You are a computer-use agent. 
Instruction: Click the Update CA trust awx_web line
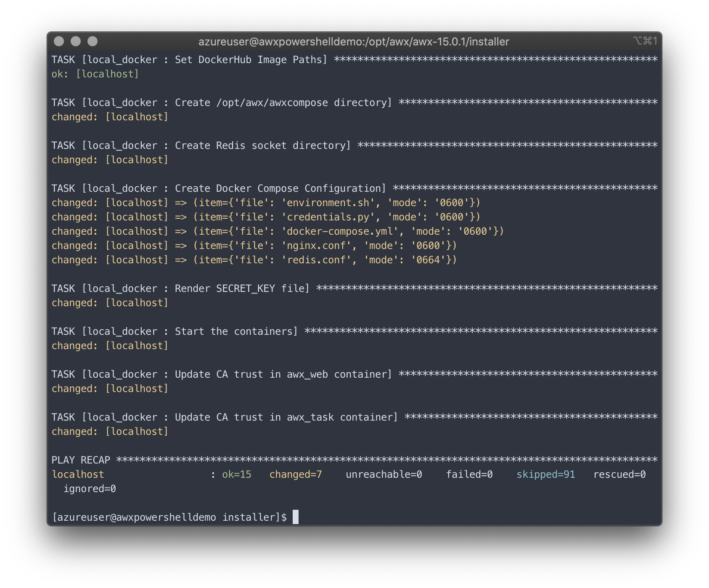coord(222,374)
